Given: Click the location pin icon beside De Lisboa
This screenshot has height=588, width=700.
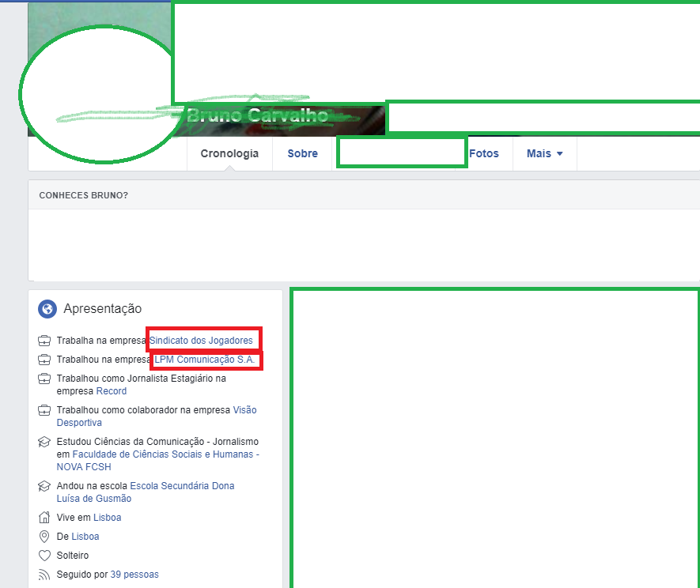Looking at the screenshot, I should click(44, 537).
